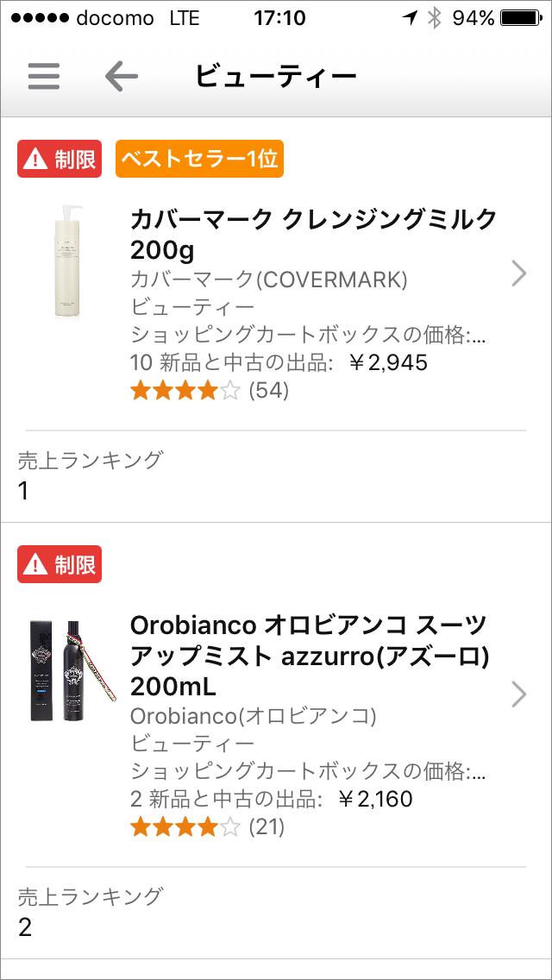This screenshot has height=980, width=552.
Task: Tap the Bluetooth icon in status bar
Action: (x=434, y=18)
